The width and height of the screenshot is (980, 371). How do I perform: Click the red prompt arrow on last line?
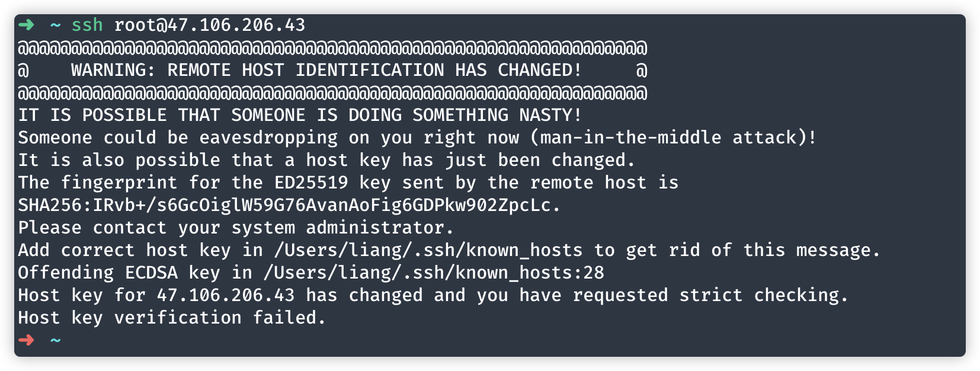click(26, 340)
